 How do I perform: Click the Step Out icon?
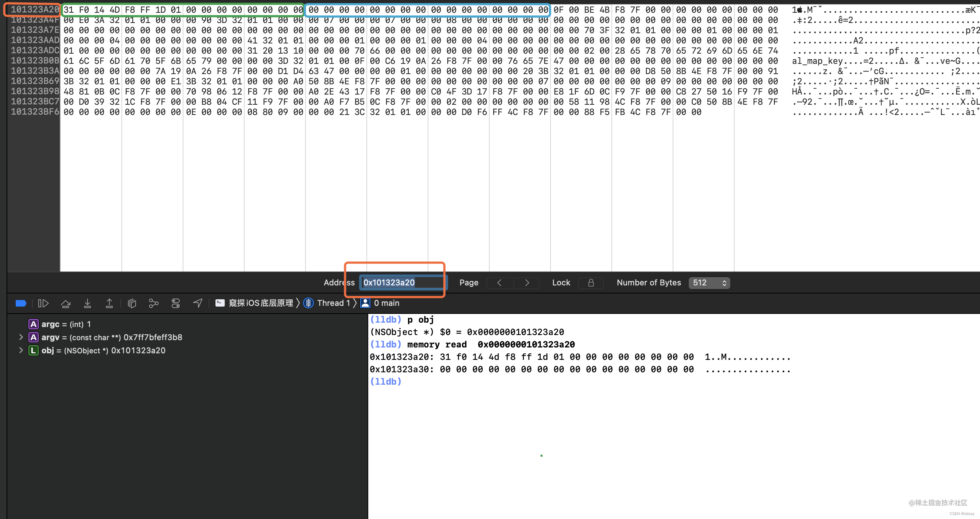109,303
